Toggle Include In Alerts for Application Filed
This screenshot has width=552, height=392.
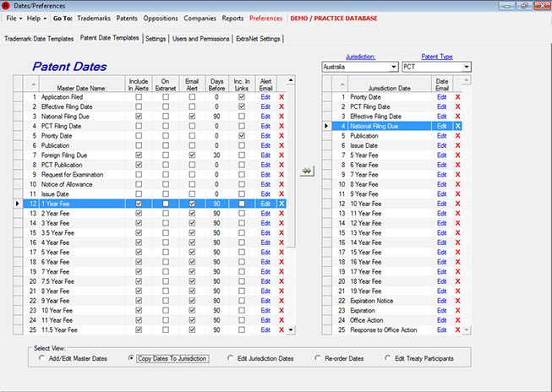coord(139,97)
